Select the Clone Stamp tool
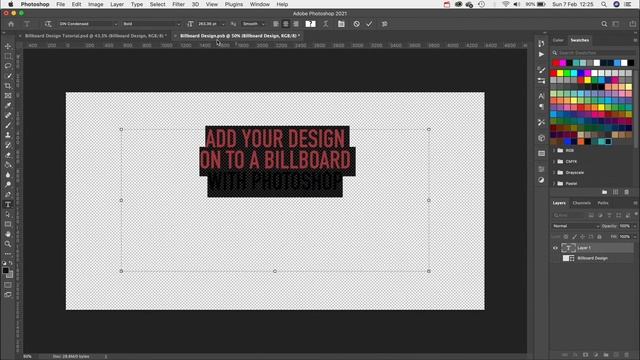Viewport: 640px width, 360px height. coord(8,135)
